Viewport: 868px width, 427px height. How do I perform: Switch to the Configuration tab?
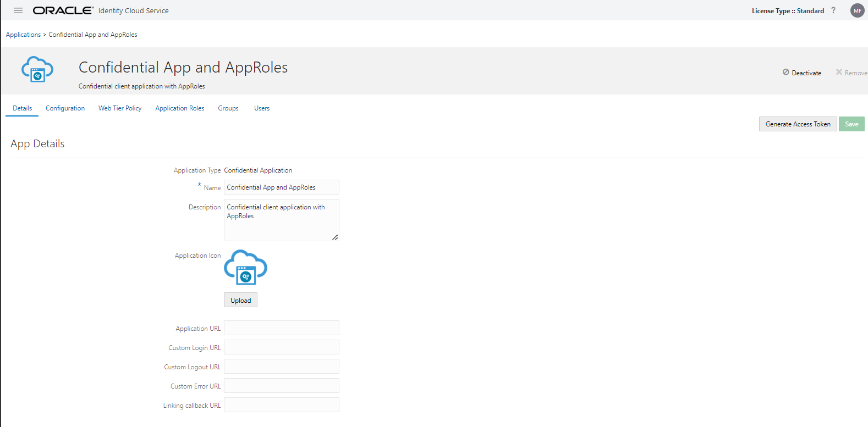pos(65,108)
